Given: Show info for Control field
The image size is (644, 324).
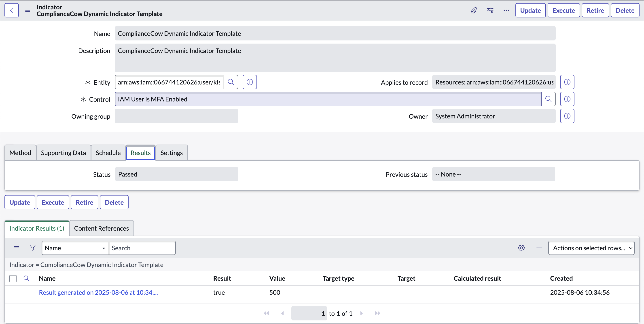Looking at the screenshot, I should 567,99.
